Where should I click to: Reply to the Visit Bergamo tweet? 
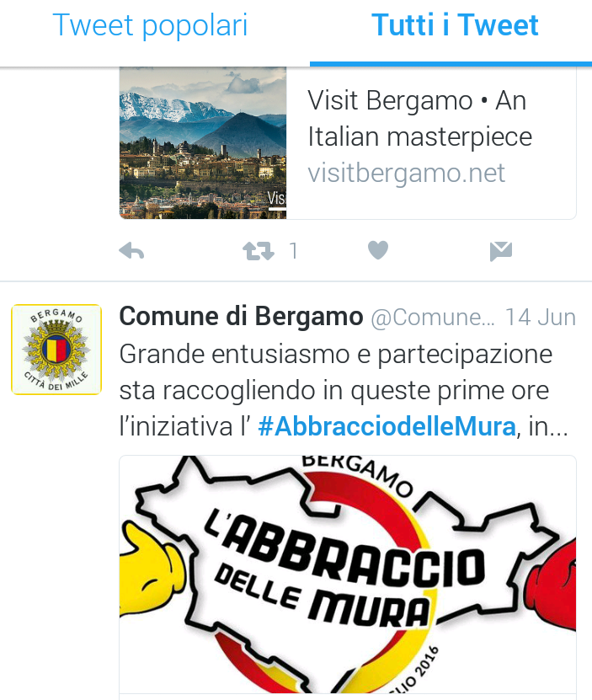tap(131, 251)
